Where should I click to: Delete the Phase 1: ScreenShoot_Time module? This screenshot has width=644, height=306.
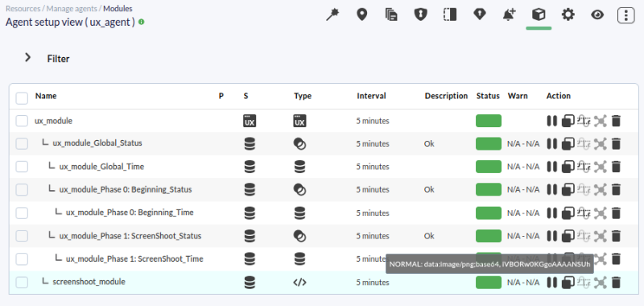(616, 258)
